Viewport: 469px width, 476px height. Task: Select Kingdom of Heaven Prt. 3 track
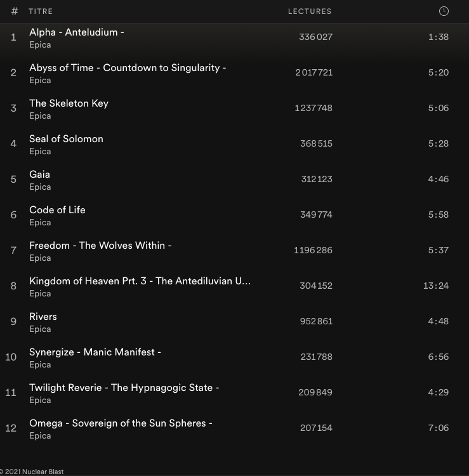(x=140, y=281)
